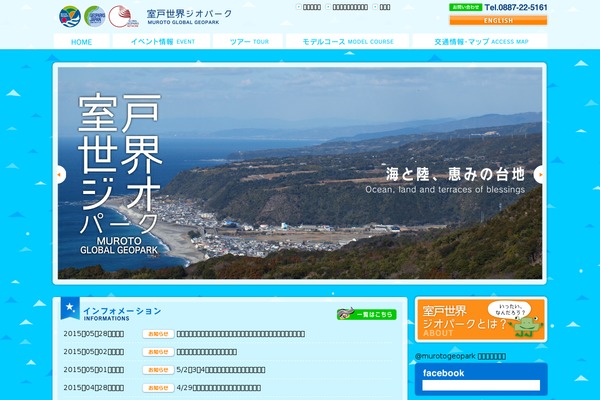Click the green frog mascot on ABOUT banner

(x=527, y=327)
